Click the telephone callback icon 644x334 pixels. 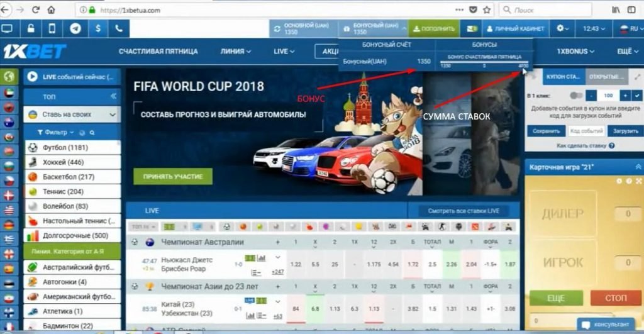click(x=119, y=28)
